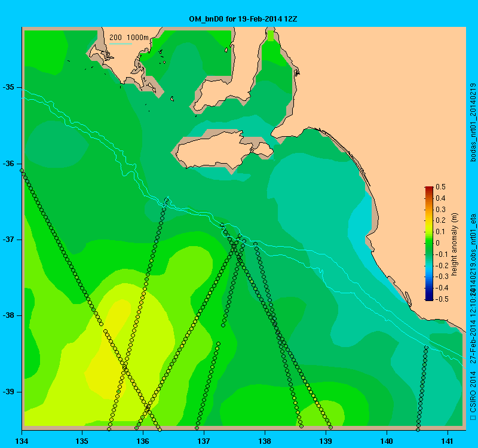
Task: Click the 137 longitude axis label
Action: [204, 441]
